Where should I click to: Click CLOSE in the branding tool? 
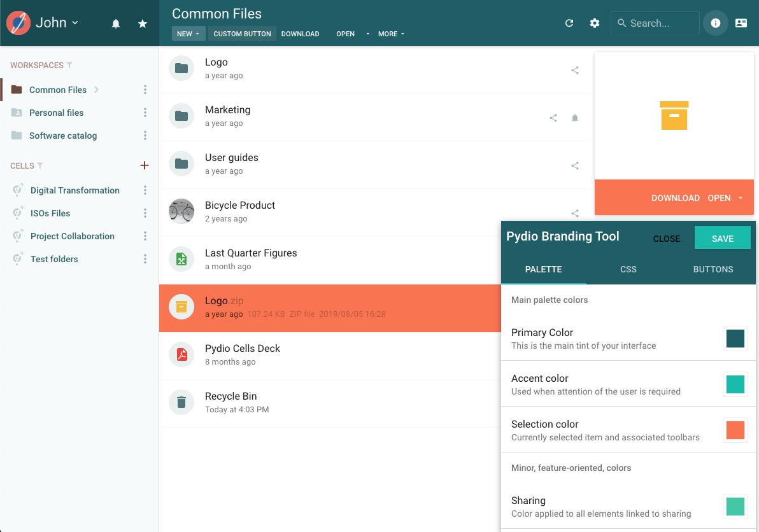(x=667, y=239)
